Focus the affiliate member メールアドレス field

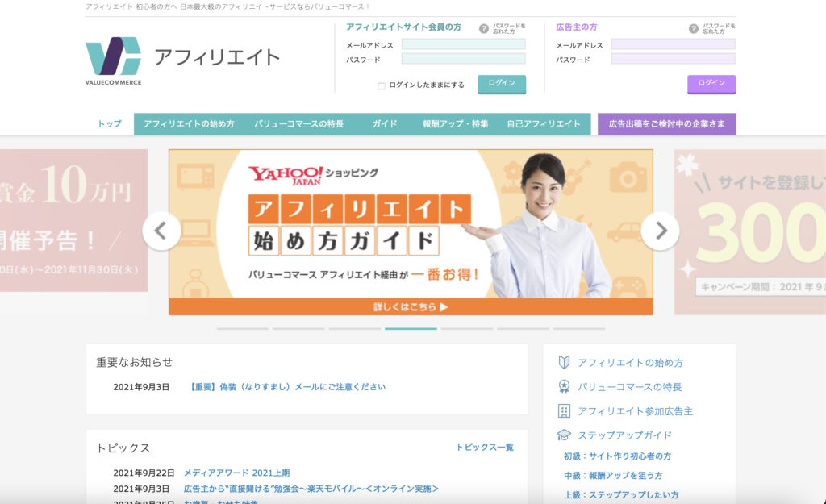tap(463, 44)
